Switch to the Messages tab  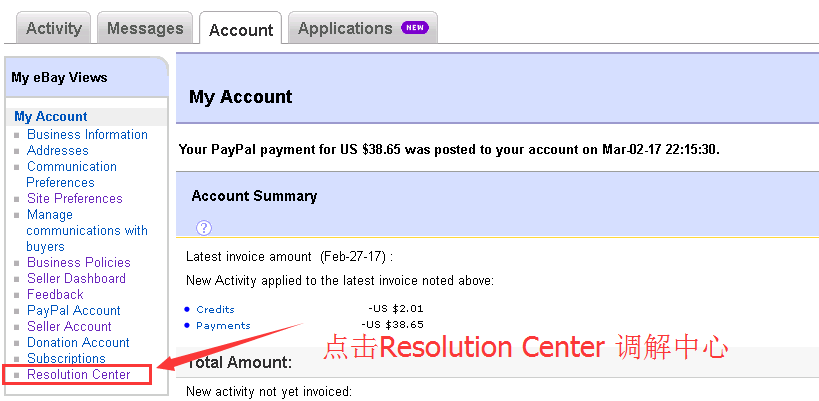point(145,28)
